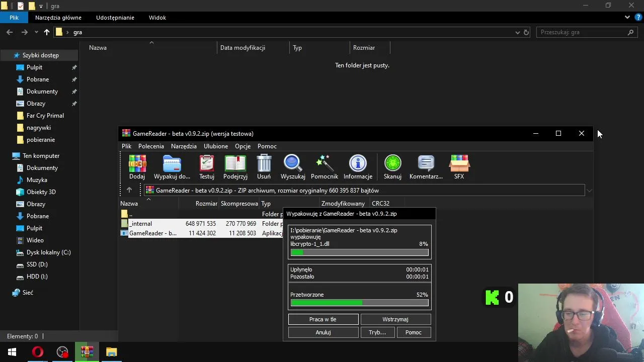Open the WinRAR Opcje menu

(243, 146)
